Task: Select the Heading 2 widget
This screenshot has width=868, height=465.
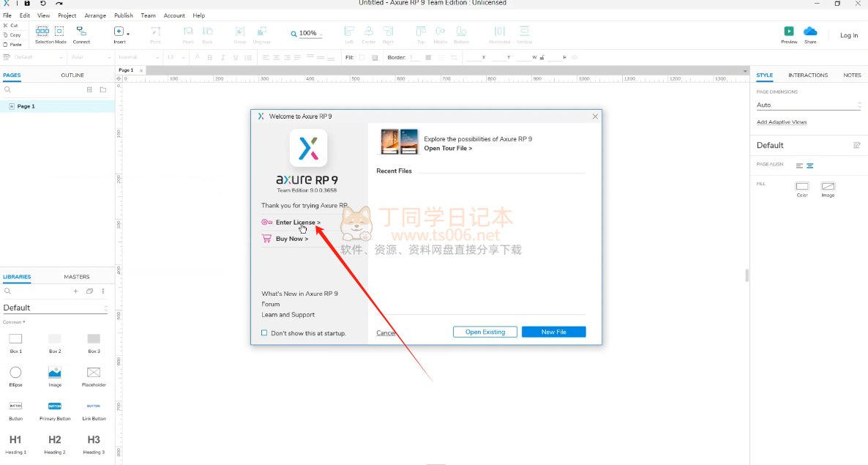Action: click(55, 444)
